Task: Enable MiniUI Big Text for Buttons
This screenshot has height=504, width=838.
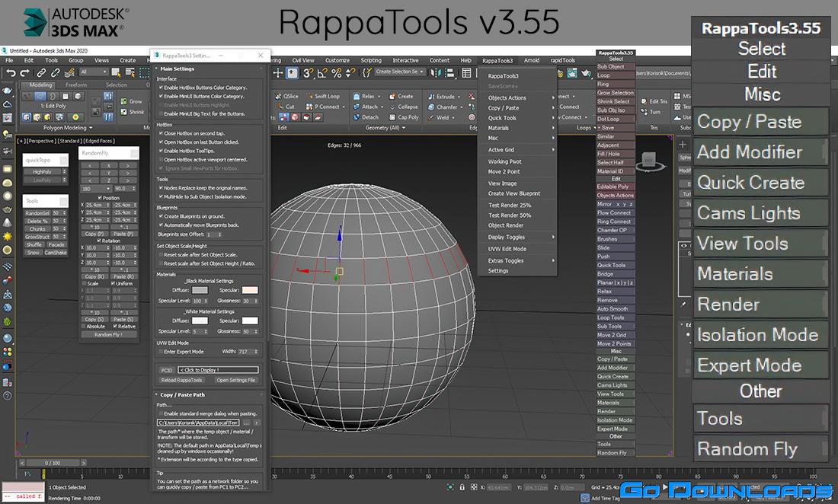Action: pos(160,113)
